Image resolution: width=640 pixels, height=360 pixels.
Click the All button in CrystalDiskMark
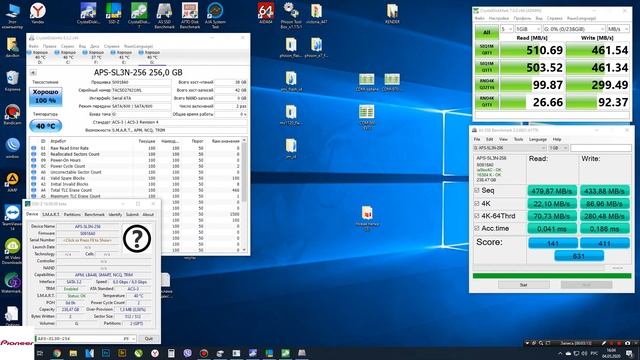click(x=487, y=32)
